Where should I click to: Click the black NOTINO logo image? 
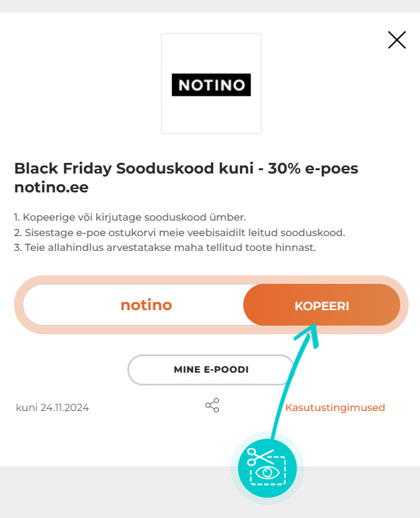click(211, 84)
